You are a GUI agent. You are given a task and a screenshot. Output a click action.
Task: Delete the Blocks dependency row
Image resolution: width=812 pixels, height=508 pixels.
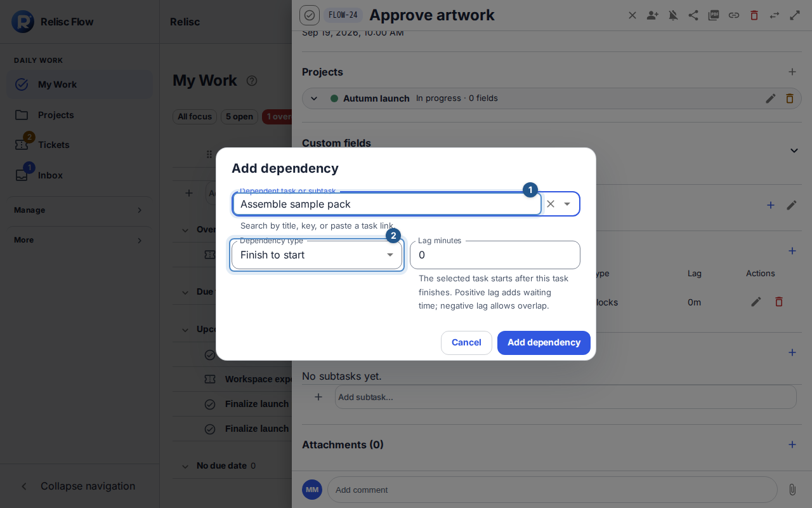[x=779, y=302]
